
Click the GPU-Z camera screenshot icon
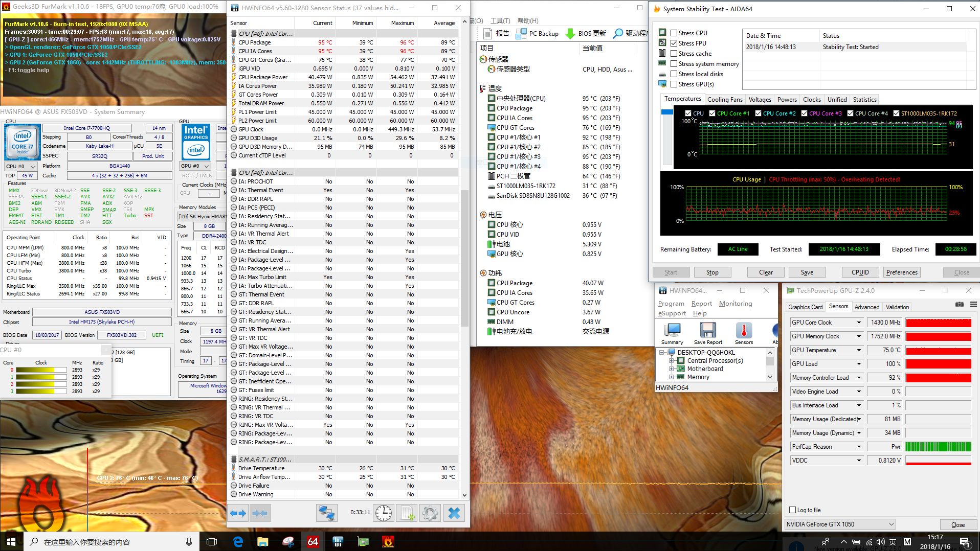959,305
